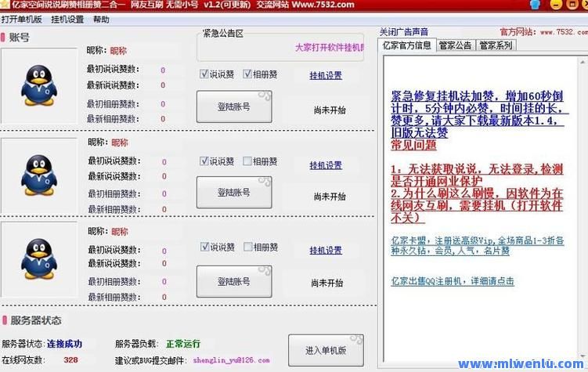588x372 pixels.
Task: Click the app icon in the title bar
Action: coord(5,5)
